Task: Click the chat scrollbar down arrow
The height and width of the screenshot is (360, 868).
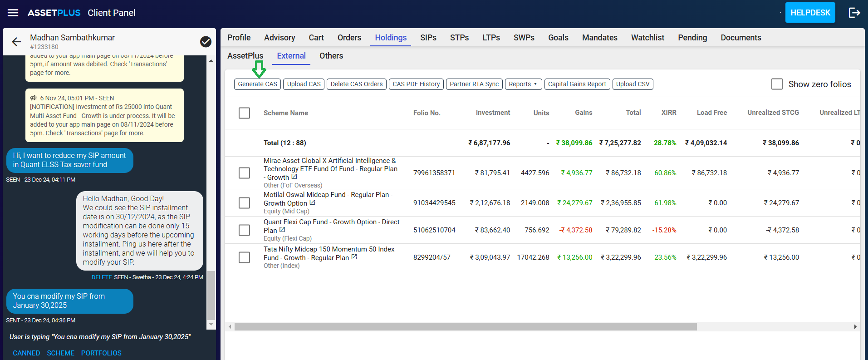Action: pyautogui.click(x=211, y=325)
